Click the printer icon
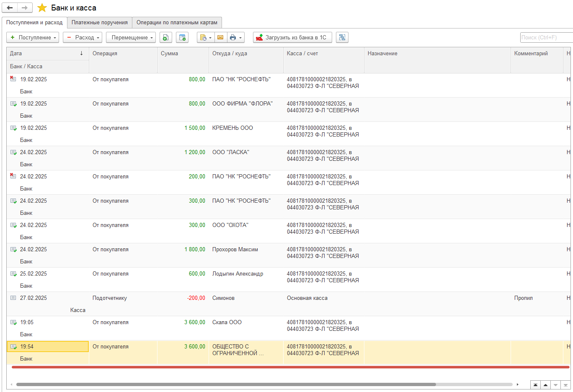Viewport: 573px width, 392px height. (233, 37)
